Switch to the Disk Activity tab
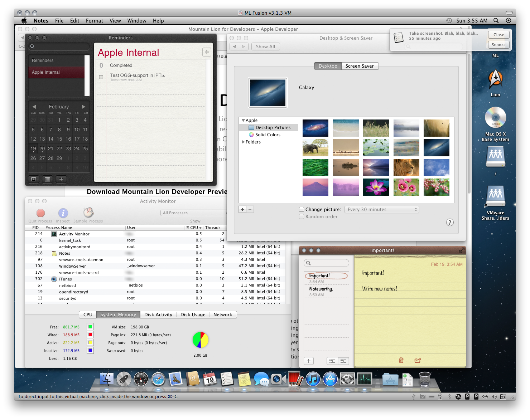Image resolution: width=530 pixels, height=420 pixels. 158,314
